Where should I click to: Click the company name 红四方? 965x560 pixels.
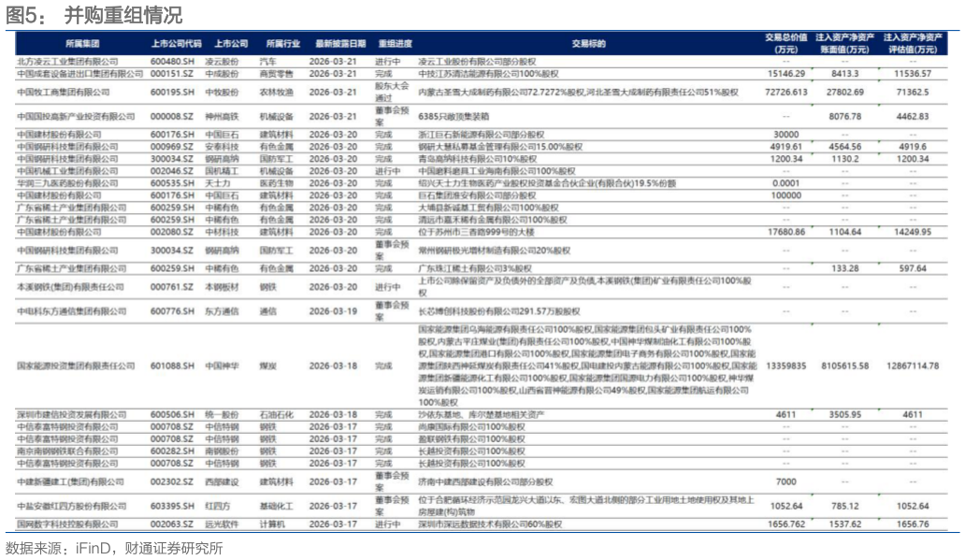(x=218, y=507)
